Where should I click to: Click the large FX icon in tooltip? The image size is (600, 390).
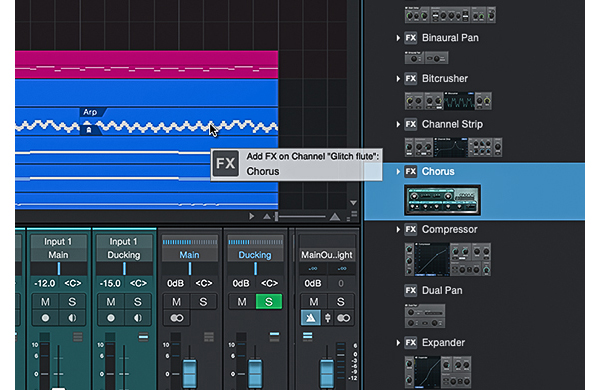pos(225,164)
